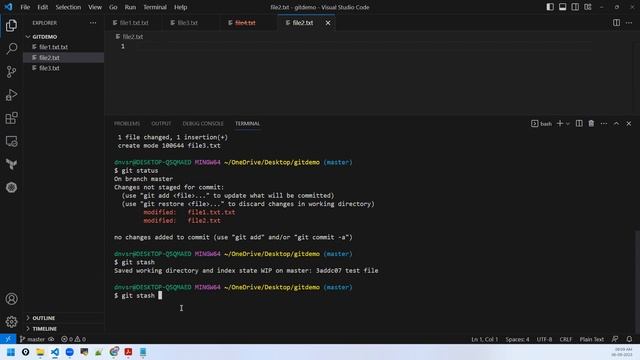
Task: Toggle the bottom panel layout icon
Action: click(562, 7)
